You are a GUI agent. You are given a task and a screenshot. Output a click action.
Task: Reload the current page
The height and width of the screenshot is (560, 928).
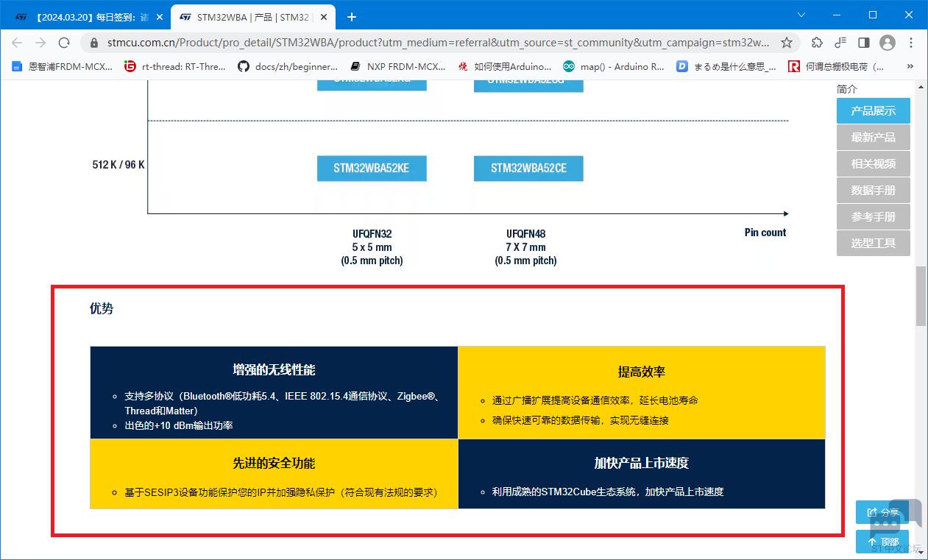[64, 43]
